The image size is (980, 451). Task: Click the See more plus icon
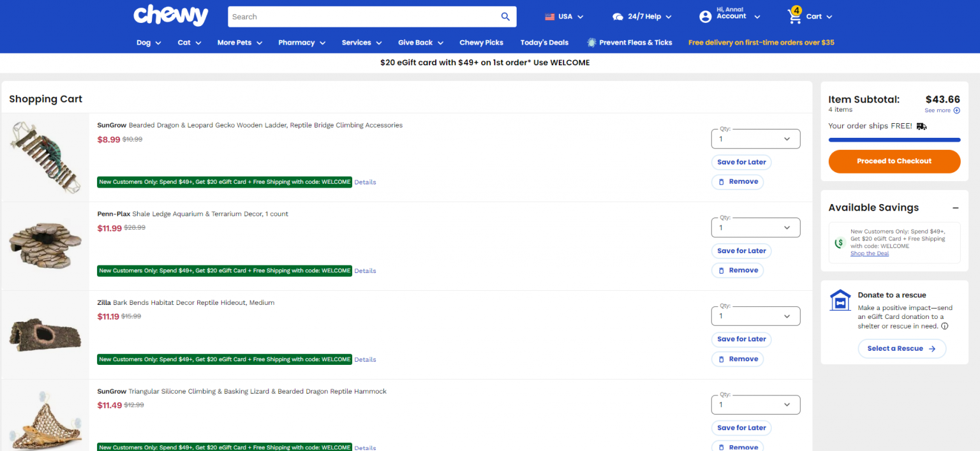(x=956, y=110)
